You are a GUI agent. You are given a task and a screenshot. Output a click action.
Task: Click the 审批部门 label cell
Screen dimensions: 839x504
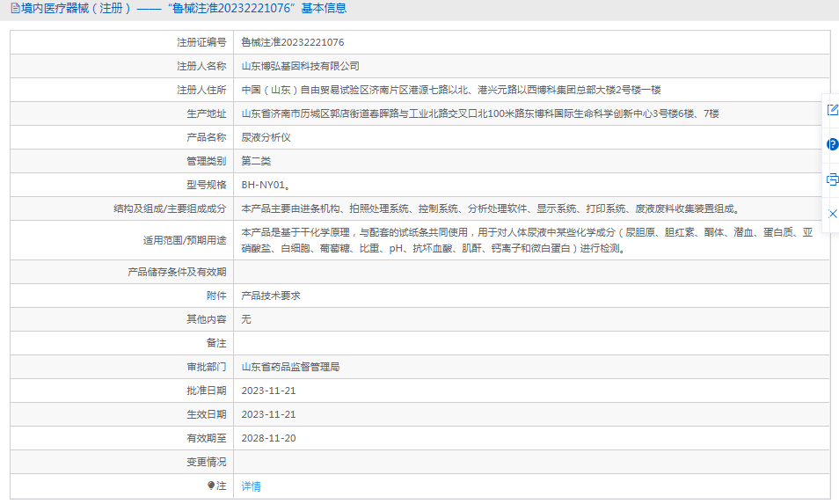[x=122, y=367]
